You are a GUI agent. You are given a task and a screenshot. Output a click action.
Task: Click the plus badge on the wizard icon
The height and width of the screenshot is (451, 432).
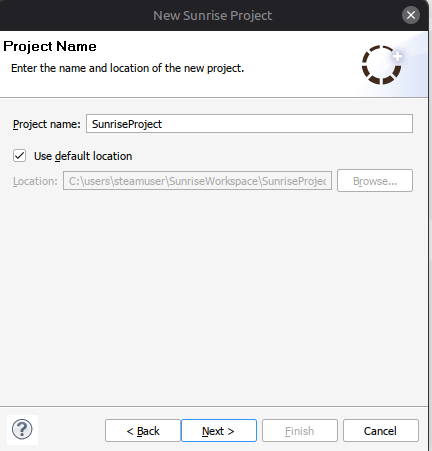click(x=397, y=56)
